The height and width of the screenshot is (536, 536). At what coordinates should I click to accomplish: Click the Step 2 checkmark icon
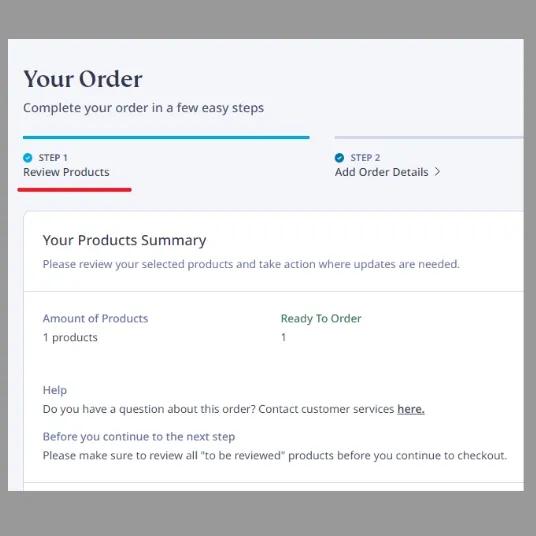click(x=339, y=158)
